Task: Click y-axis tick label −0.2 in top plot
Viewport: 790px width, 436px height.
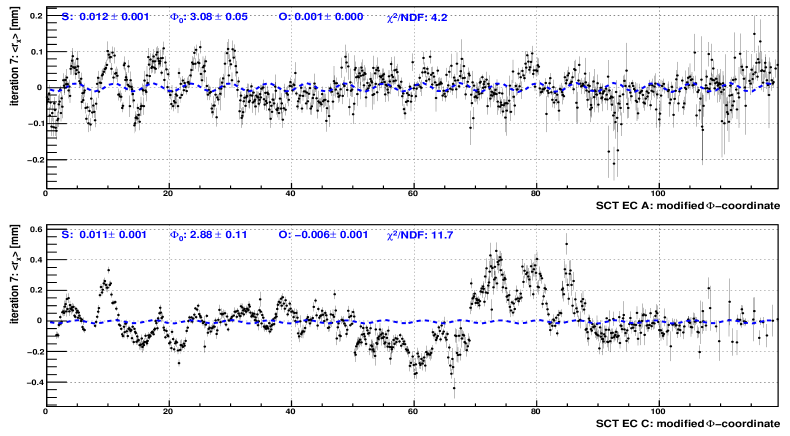Action: tap(32, 160)
